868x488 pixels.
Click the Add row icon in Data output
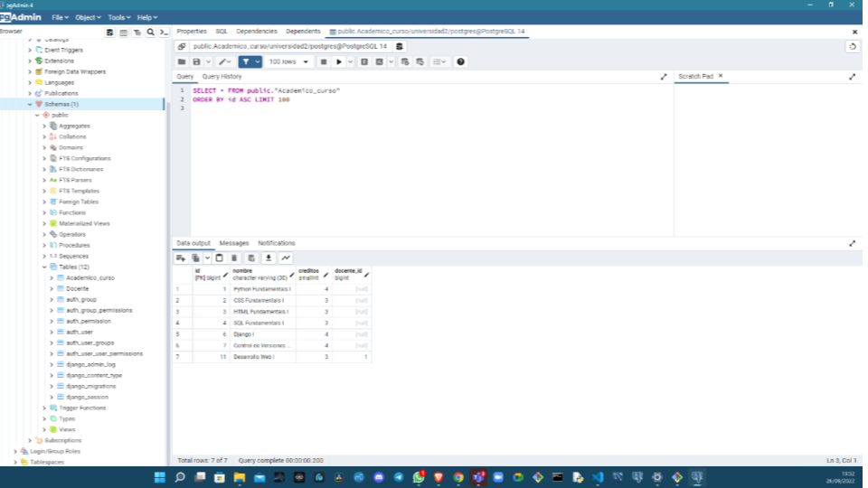(181, 258)
